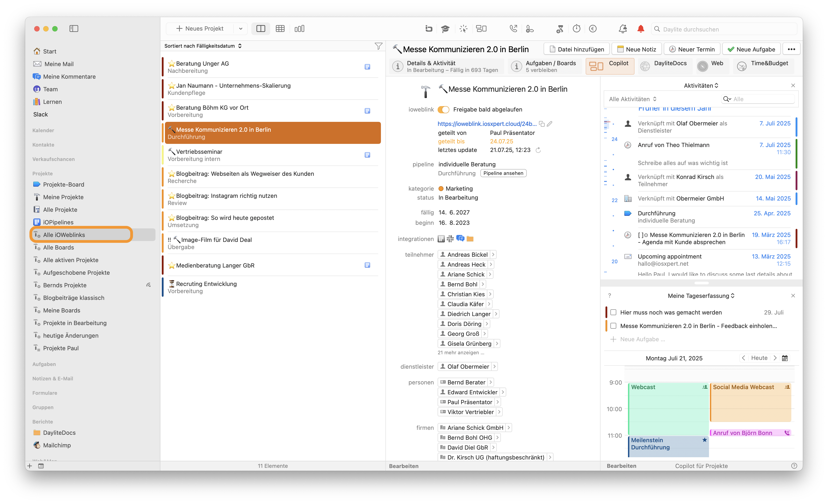This screenshot has width=828, height=504.
Task: Expand the Olaf Obermeier dienstleister chevron
Action: click(494, 367)
